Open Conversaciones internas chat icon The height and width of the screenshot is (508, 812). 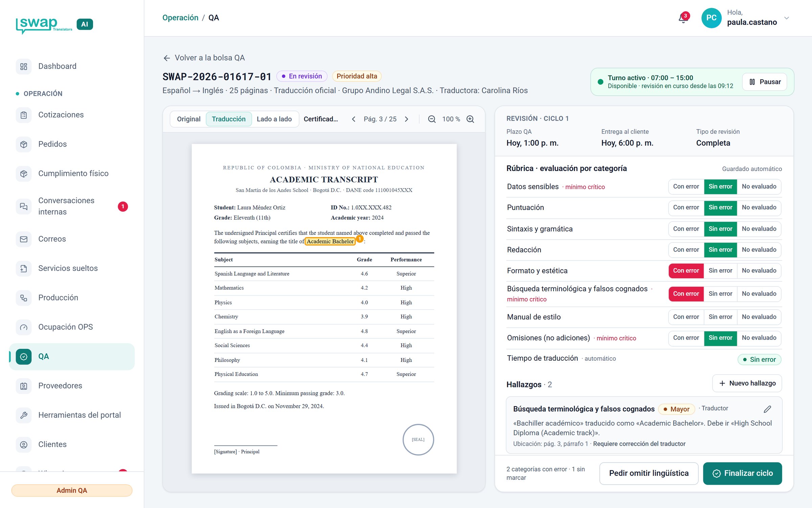[x=24, y=206]
